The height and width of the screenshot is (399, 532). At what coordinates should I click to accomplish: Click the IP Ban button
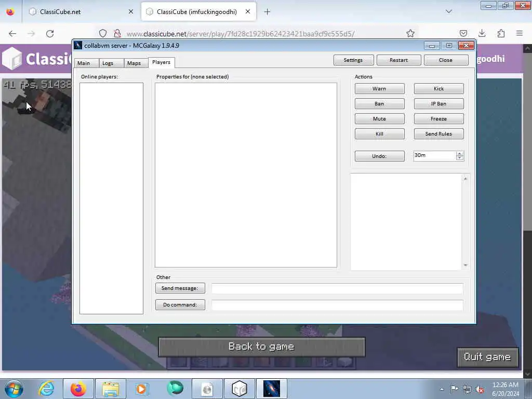tap(438, 104)
